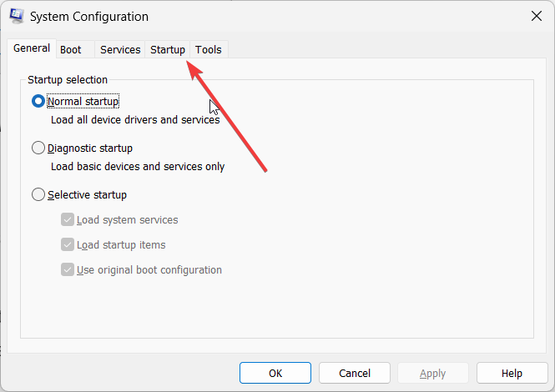Select the Normal startup radio button
The width and height of the screenshot is (555, 392).
pyautogui.click(x=38, y=101)
